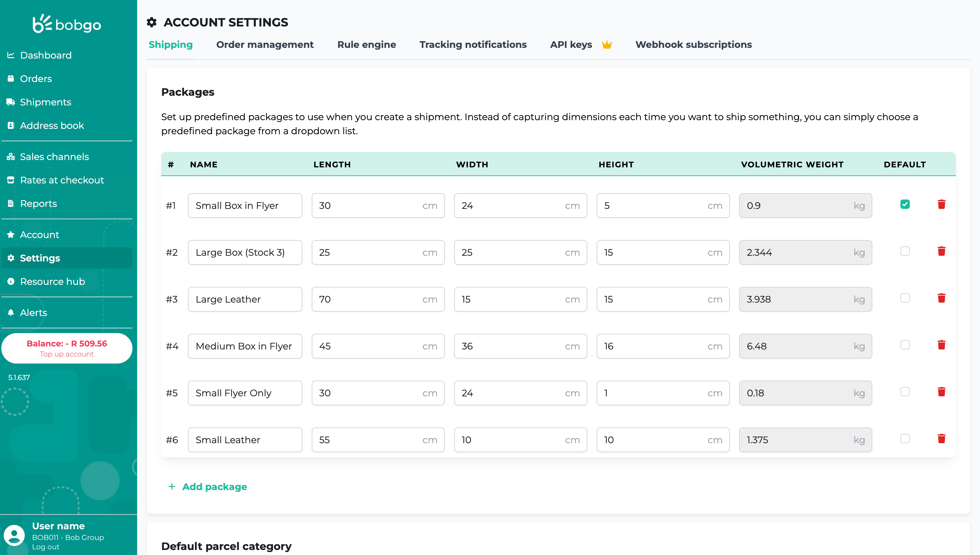
Task: Click the Account Settings gear icon in header
Action: point(152,22)
